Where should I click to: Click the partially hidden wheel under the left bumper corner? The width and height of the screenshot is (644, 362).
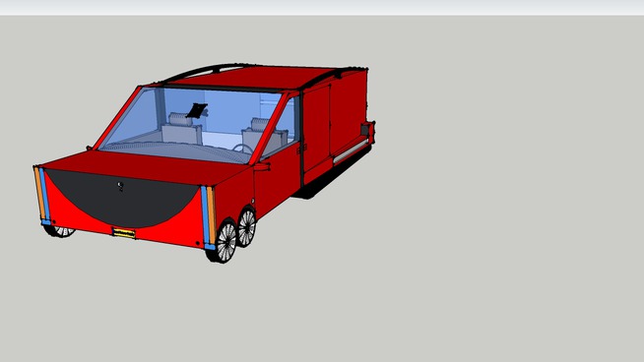(x=60, y=231)
